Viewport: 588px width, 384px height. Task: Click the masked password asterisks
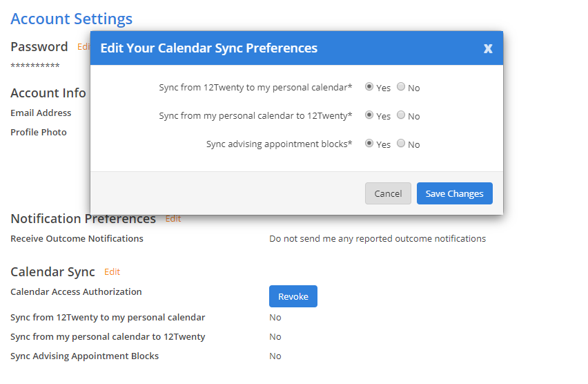click(35, 66)
